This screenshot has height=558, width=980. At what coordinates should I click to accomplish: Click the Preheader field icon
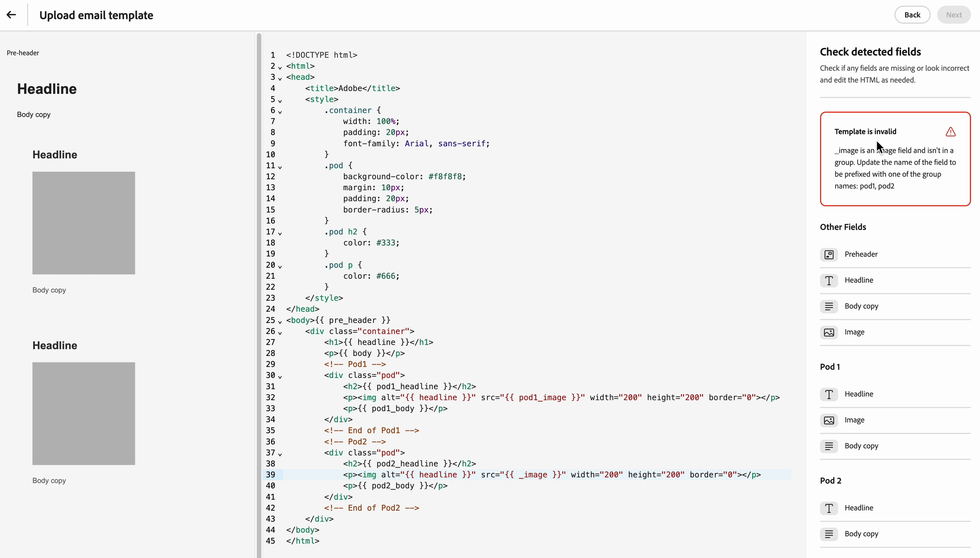(829, 254)
